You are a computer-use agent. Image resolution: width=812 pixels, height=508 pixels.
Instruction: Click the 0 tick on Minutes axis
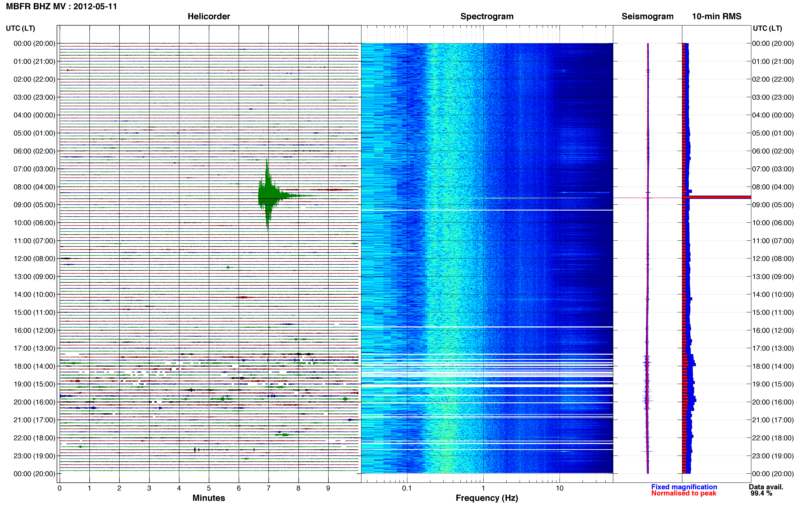click(59, 488)
